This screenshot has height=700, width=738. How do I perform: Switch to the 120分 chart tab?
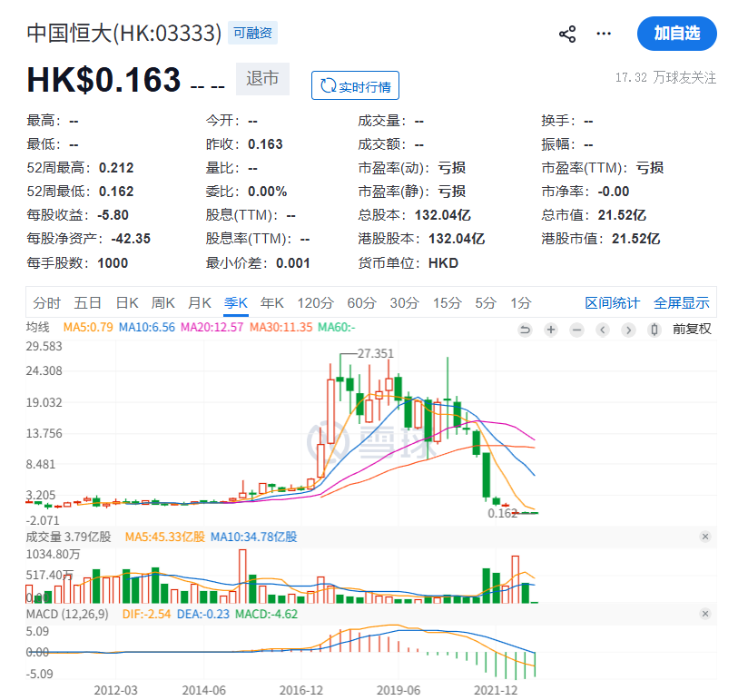(x=315, y=302)
